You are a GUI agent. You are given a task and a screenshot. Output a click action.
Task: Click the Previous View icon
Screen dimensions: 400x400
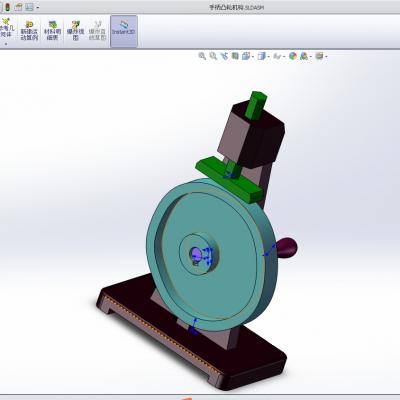click(x=224, y=56)
